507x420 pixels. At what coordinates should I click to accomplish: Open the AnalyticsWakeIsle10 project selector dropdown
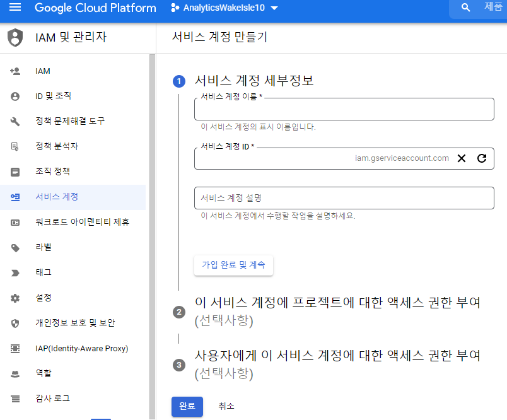(224, 8)
